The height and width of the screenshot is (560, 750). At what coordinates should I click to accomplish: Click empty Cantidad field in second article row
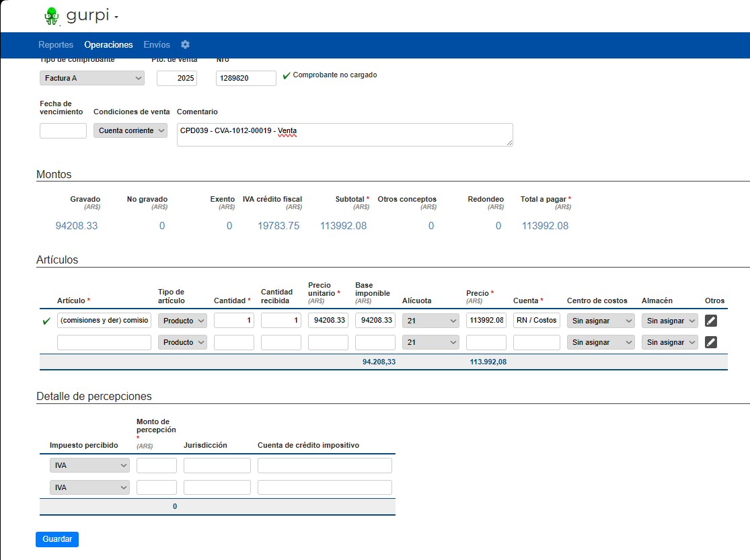tap(234, 342)
